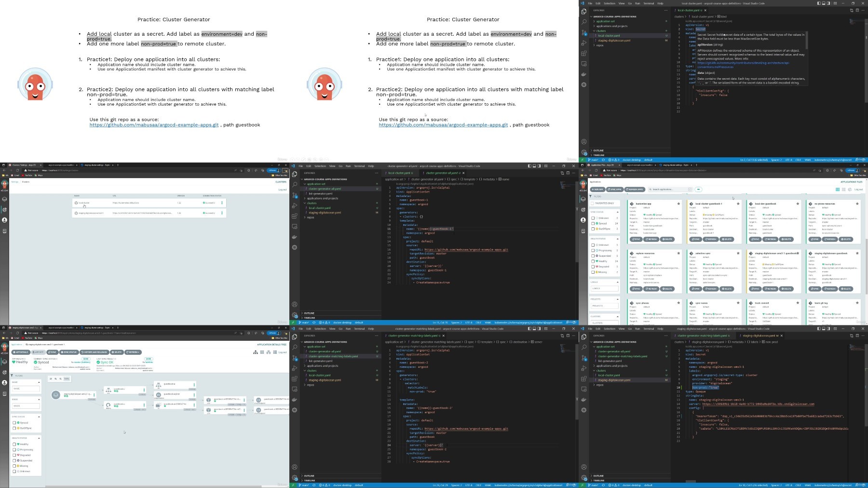The height and width of the screenshot is (488, 868).
Task: Check Synced filter in Applications Tiles window
Action: tap(593, 223)
